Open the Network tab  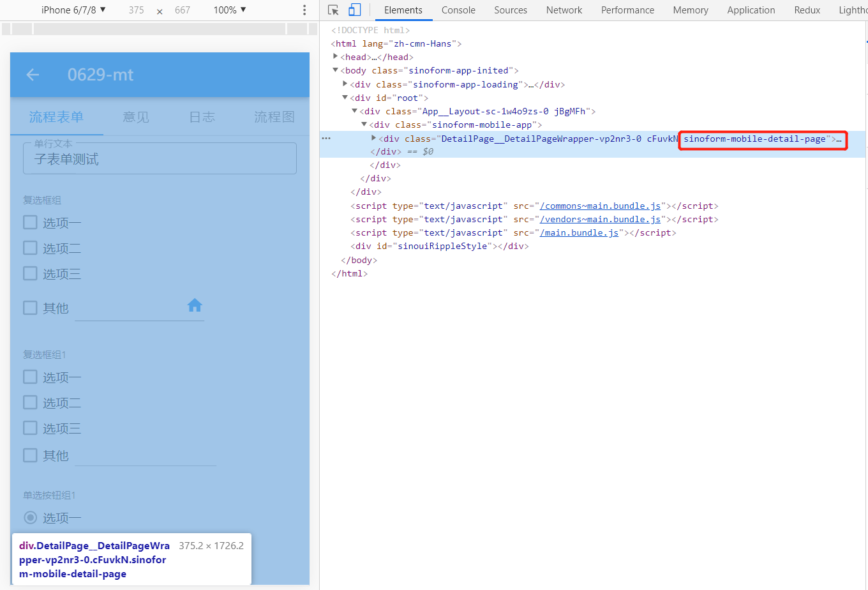tap(564, 10)
